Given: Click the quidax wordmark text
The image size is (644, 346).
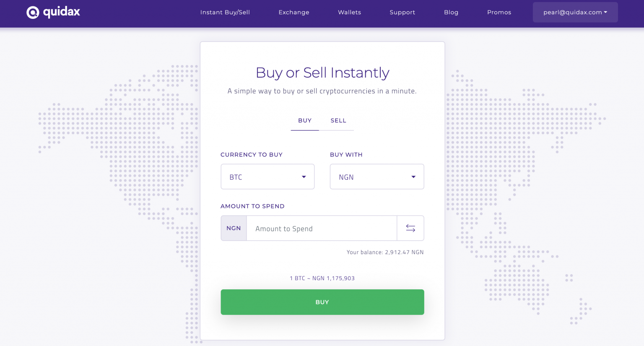Looking at the screenshot, I should point(62,12).
